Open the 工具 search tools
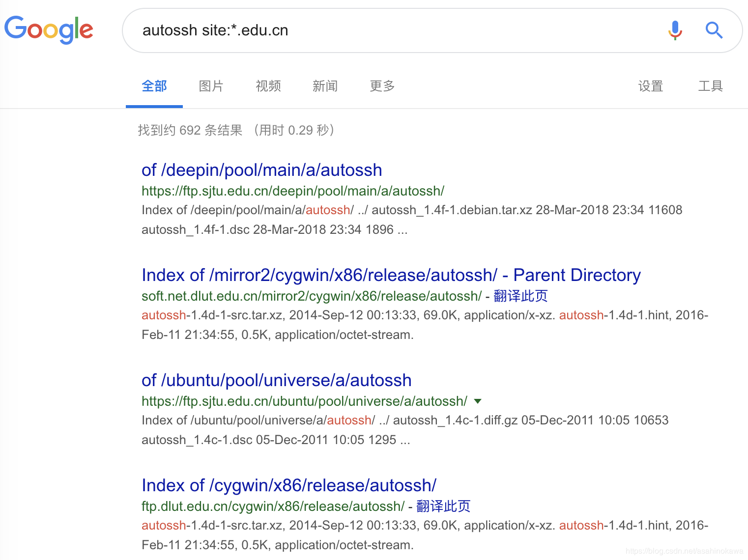This screenshot has height=560, width=748. (x=711, y=86)
